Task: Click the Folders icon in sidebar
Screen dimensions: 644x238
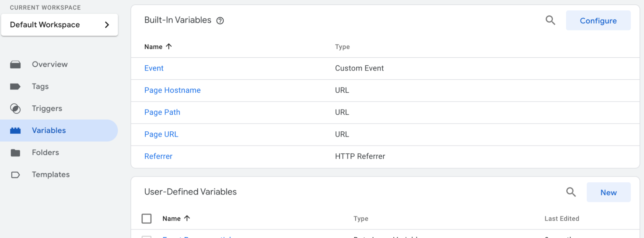Action: pos(15,153)
